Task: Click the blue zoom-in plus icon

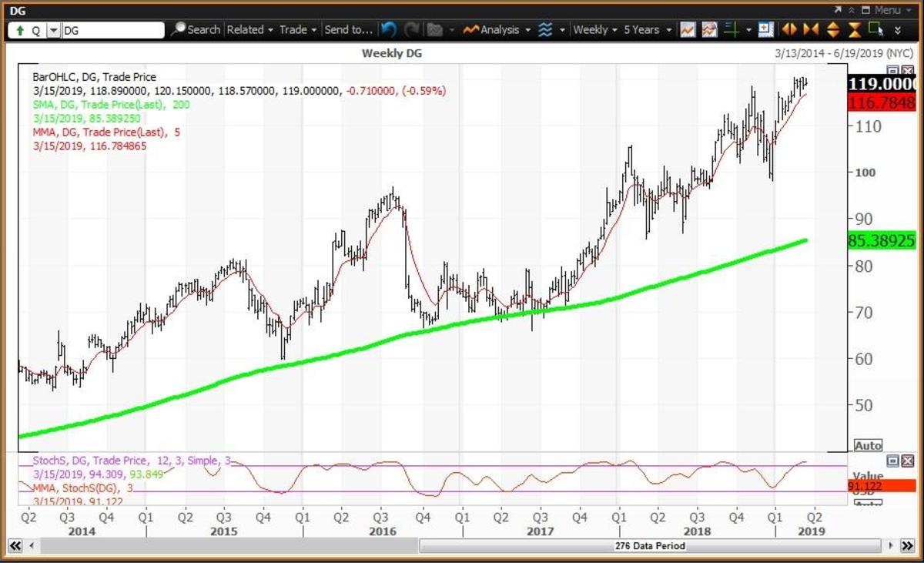Action: click(x=765, y=30)
